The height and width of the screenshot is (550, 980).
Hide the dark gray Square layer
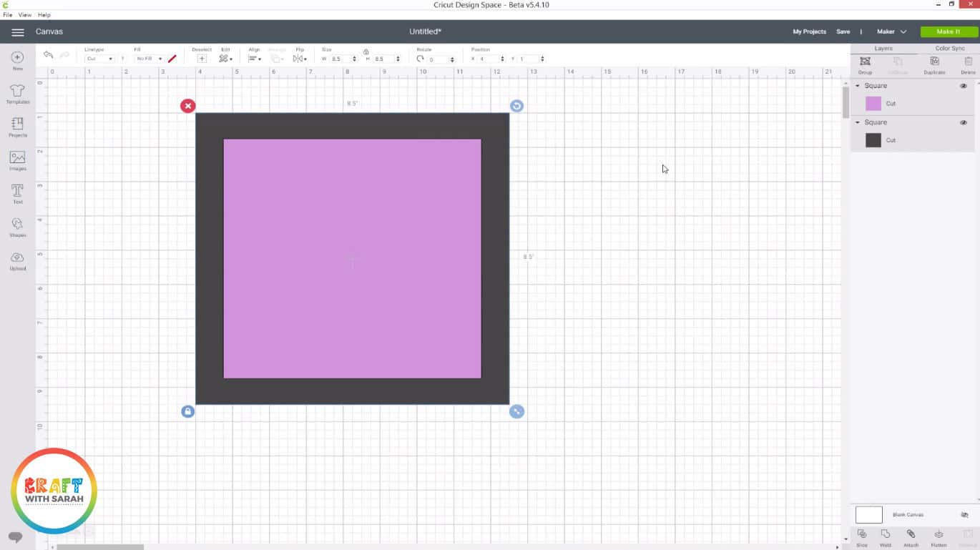coord(963,123)
